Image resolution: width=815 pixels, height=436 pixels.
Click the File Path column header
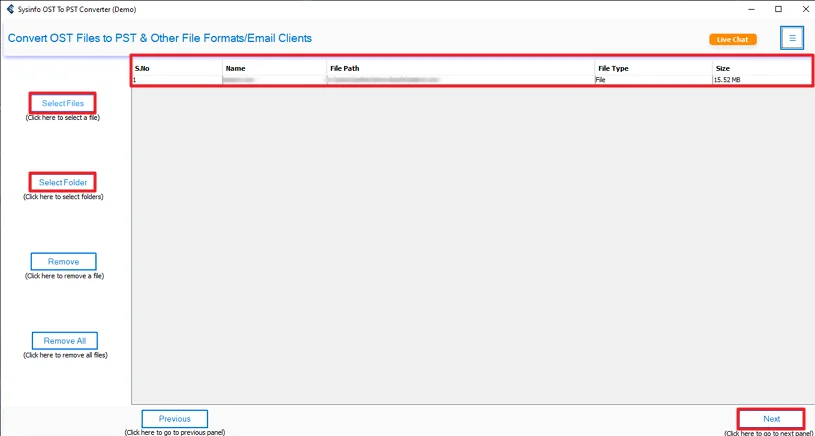point(460,68)
